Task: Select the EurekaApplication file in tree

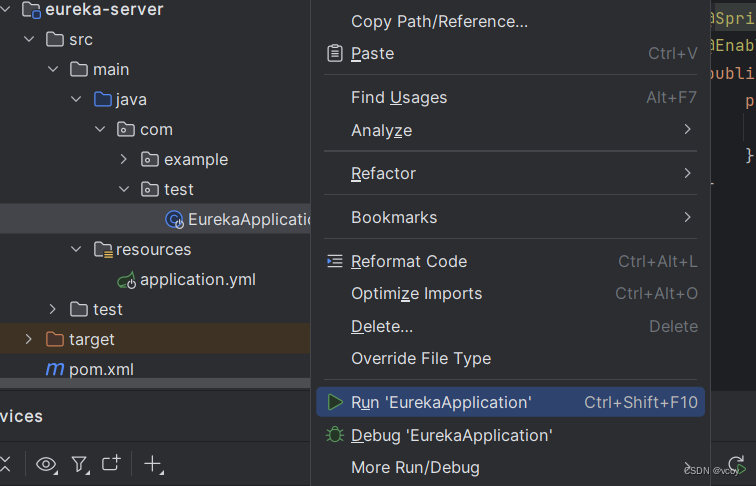Action: (155, 219)
